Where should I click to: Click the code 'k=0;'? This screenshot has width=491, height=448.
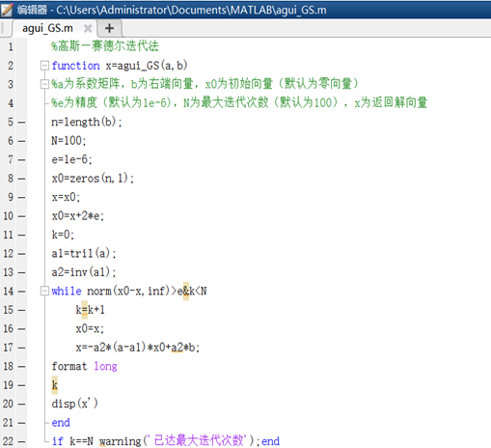(x=63, y=235)
